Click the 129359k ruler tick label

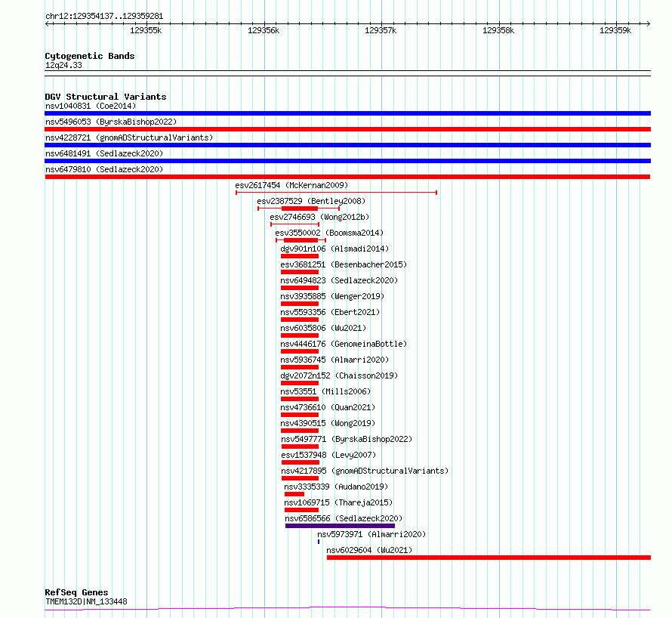(x=615, y=30)
